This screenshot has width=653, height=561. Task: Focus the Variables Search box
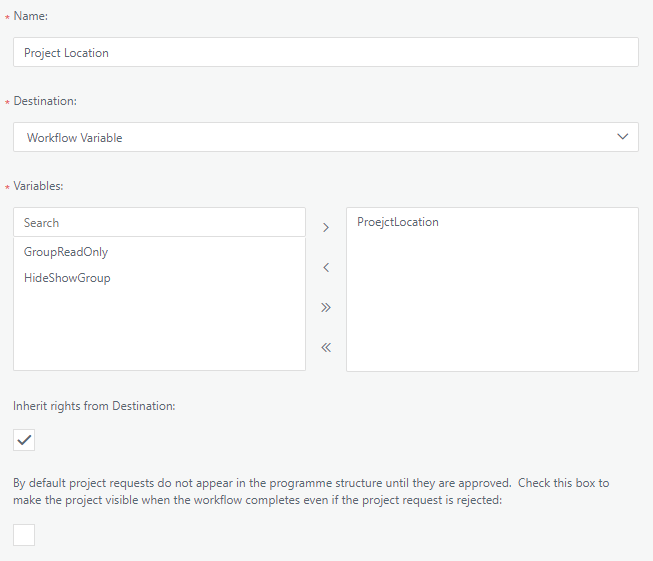tap(160, 223)
